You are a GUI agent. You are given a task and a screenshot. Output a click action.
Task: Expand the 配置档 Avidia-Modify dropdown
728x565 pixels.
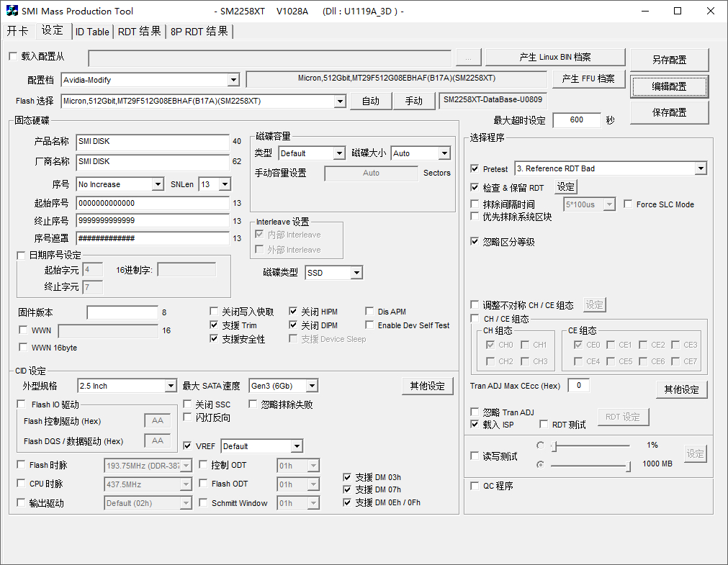233,80
